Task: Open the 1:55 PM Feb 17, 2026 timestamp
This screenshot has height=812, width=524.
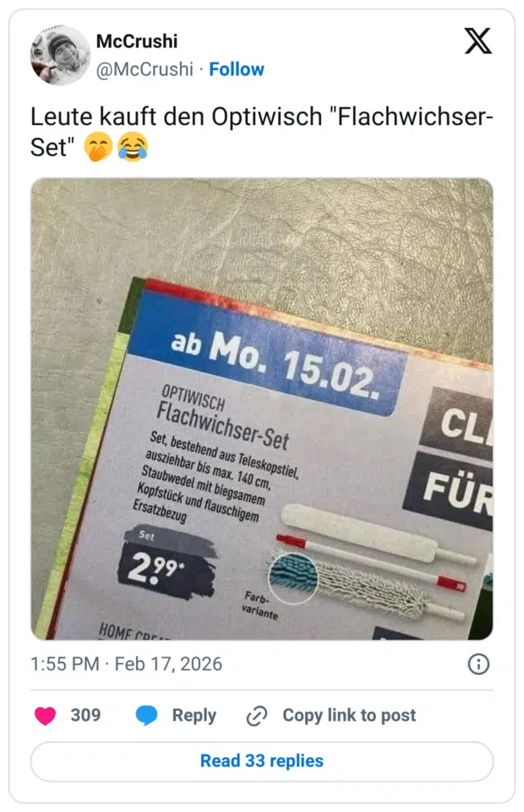Action: [126, 664]
